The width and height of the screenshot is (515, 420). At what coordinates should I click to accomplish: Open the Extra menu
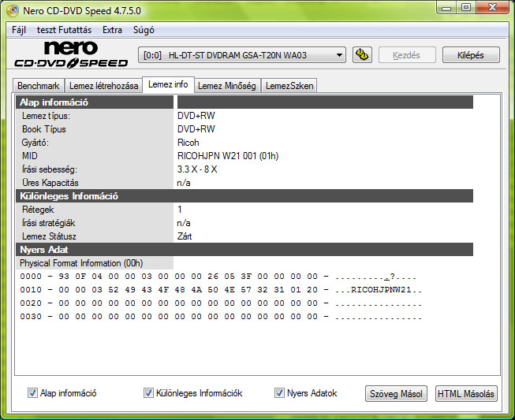click(x=112, y=30)
